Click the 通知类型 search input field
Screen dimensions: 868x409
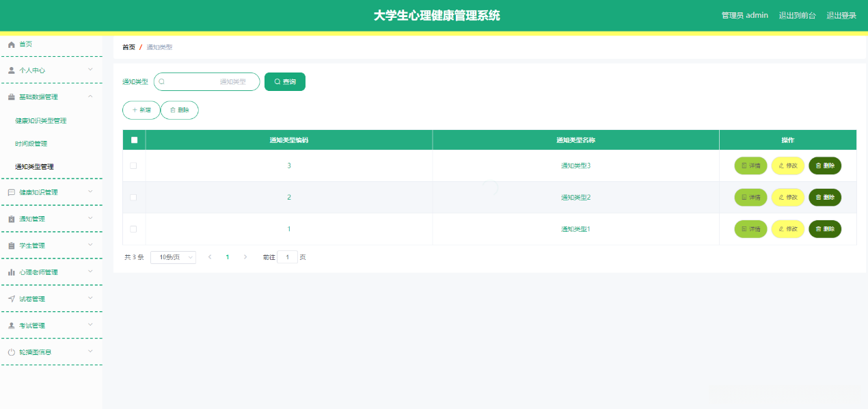pyautogui.click(x=207, y=81)
